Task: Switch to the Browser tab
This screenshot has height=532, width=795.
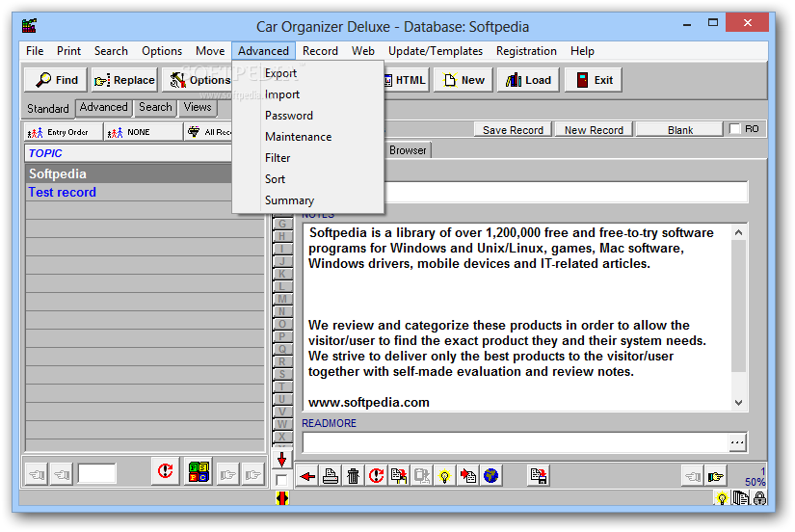Action: tap(408, 150)
